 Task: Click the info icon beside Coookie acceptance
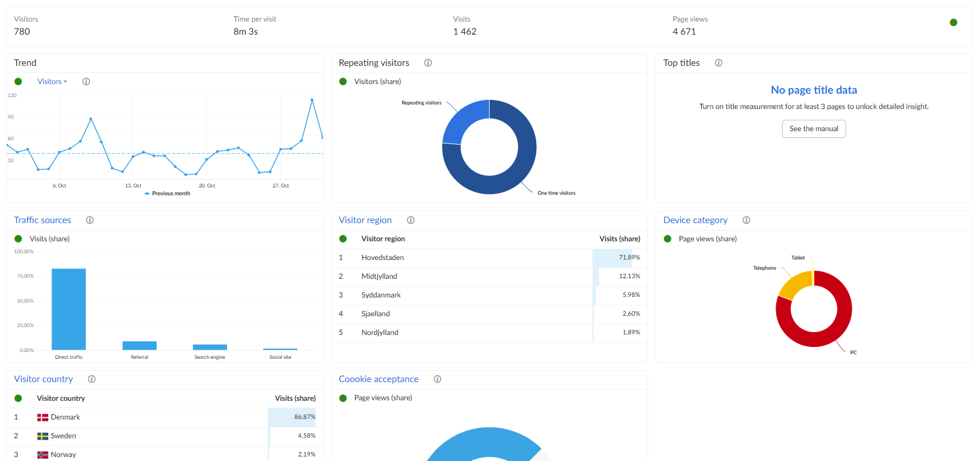click(x=437, y=379)
